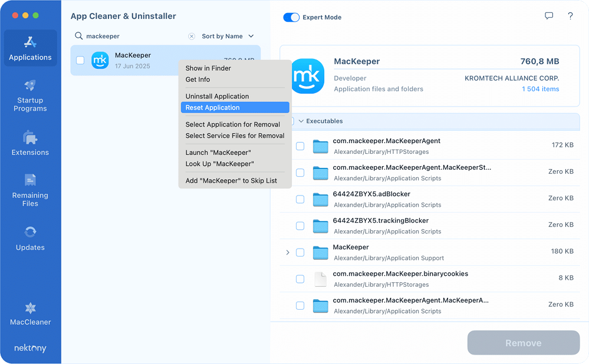
Task: Click the mackeeper search field
Action: (x=134, y=36)
